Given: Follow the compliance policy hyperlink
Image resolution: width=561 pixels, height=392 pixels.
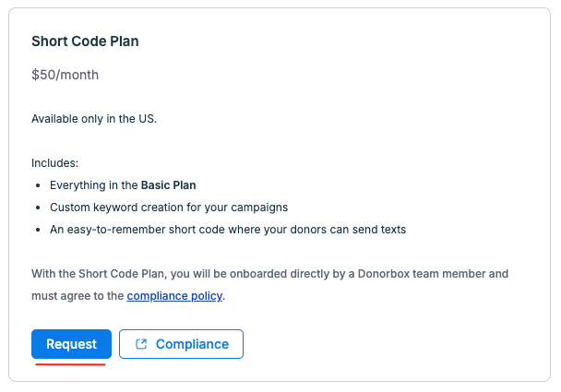Looking at the screenshot, I should pyautogui.click(x=174, y=296).
